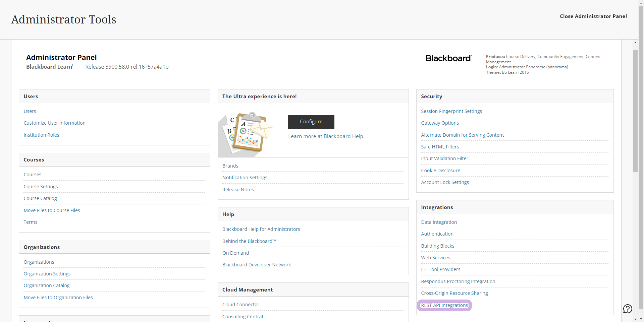Click the Theme: Bb Learn 2016 text
This screenshot has height=322, width=644.
[x=507, y=72]
